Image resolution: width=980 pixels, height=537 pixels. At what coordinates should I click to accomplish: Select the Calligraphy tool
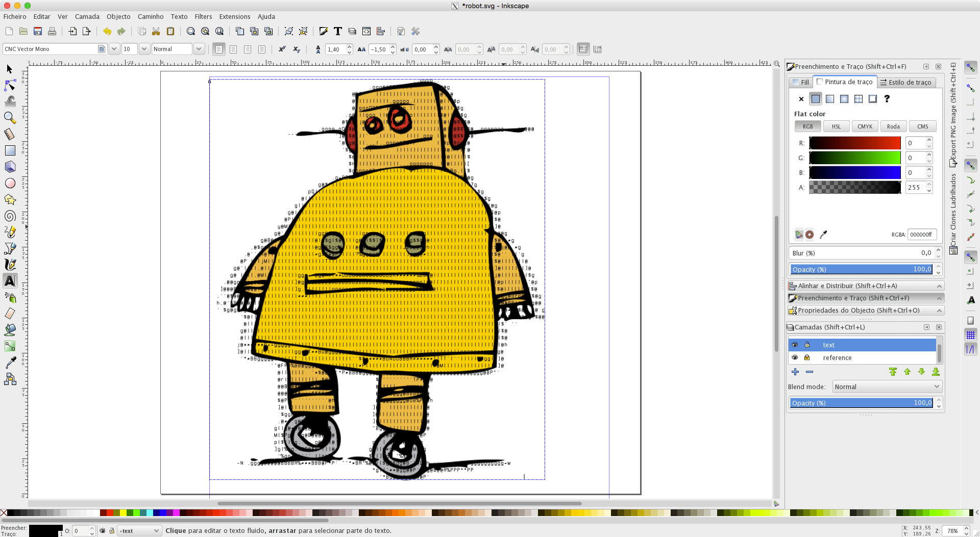click(x=10, y=264)
